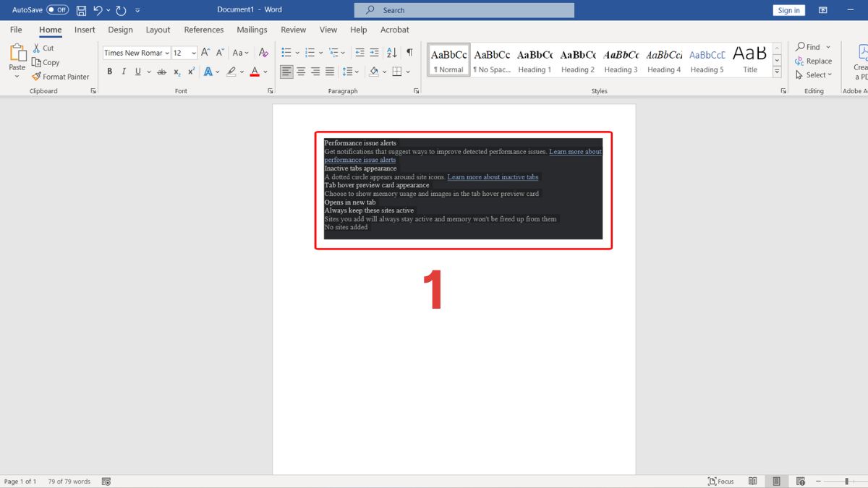868x488 pixels.
Task: Click the strikethrough icon
Action: coord(161,72)
